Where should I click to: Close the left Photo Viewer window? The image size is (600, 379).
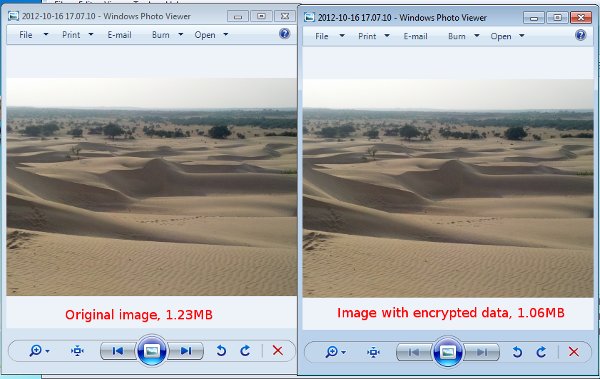click(x=285, y=16)
